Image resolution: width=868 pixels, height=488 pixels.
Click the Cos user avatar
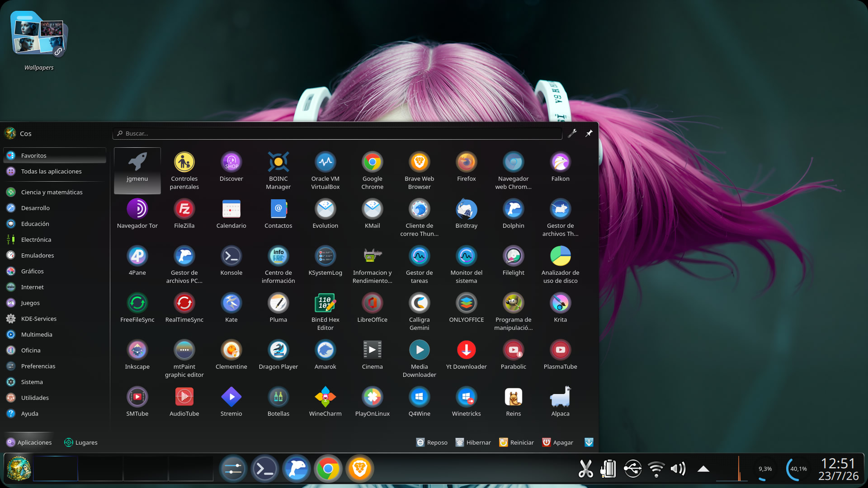tap(10, 133)
